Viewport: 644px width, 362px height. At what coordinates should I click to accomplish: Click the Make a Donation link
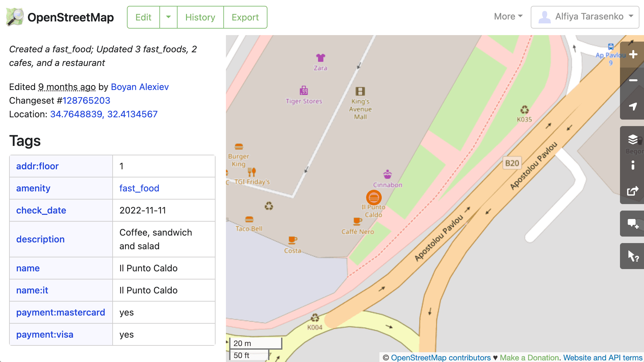(529, 357)
